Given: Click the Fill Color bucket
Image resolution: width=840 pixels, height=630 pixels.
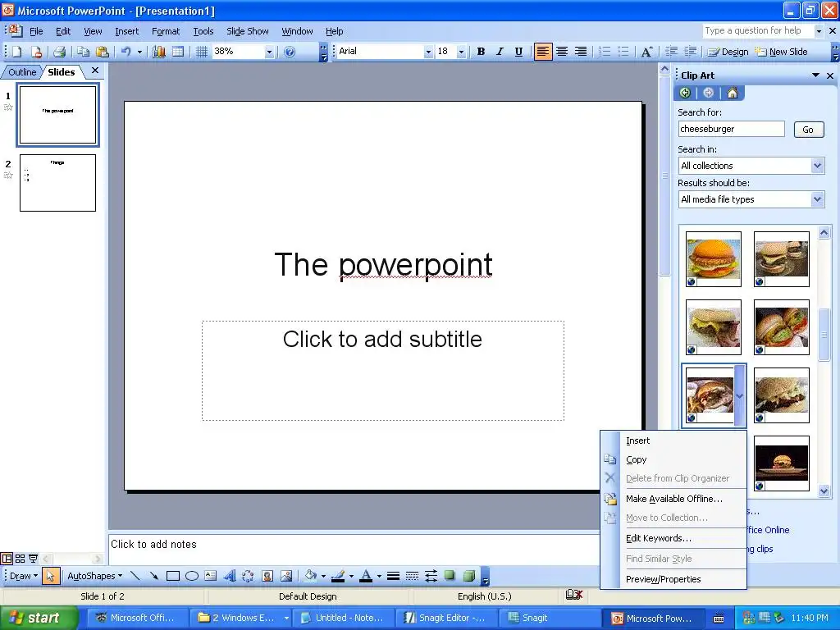Looking at the screenshot, I should point(310,576).
